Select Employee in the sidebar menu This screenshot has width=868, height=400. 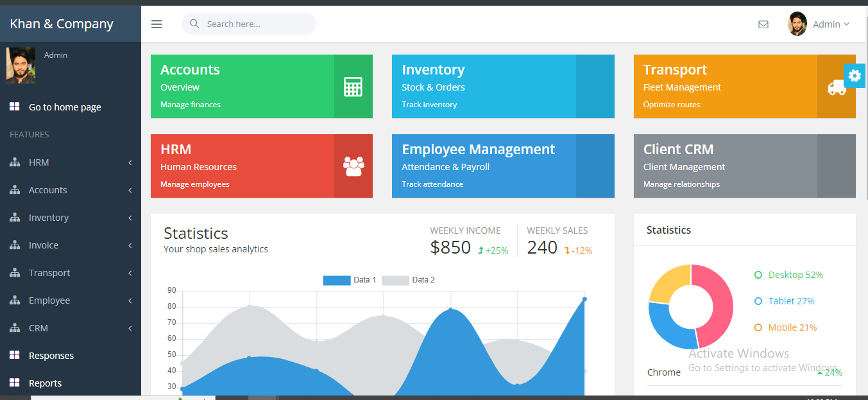point(71,300)
